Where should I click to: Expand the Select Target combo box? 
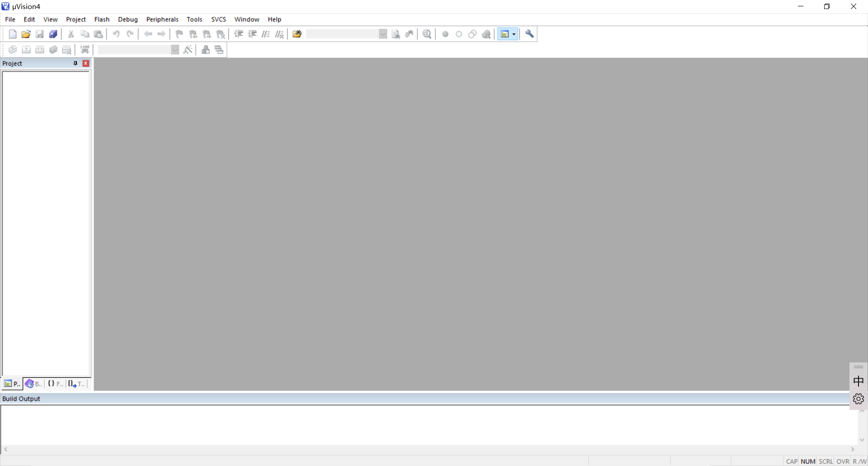pos(175,50)
